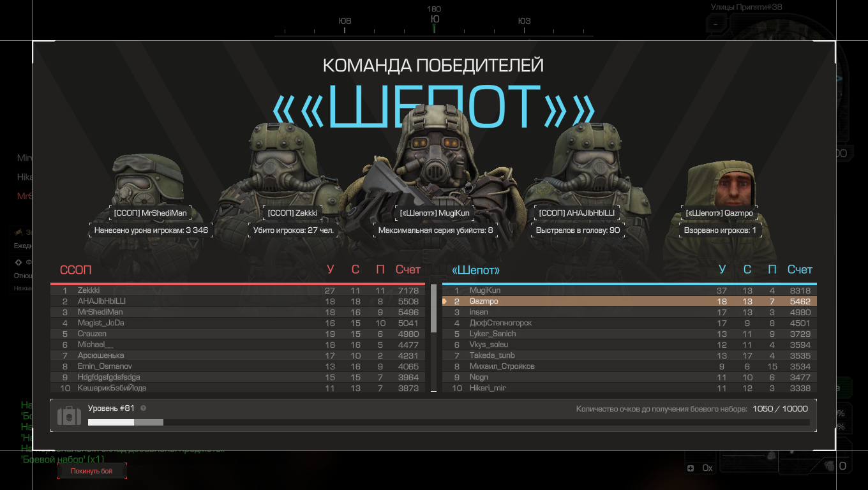
Task: Click the scoreboard scrollbar between the team tables
Action: click(433, 309)
